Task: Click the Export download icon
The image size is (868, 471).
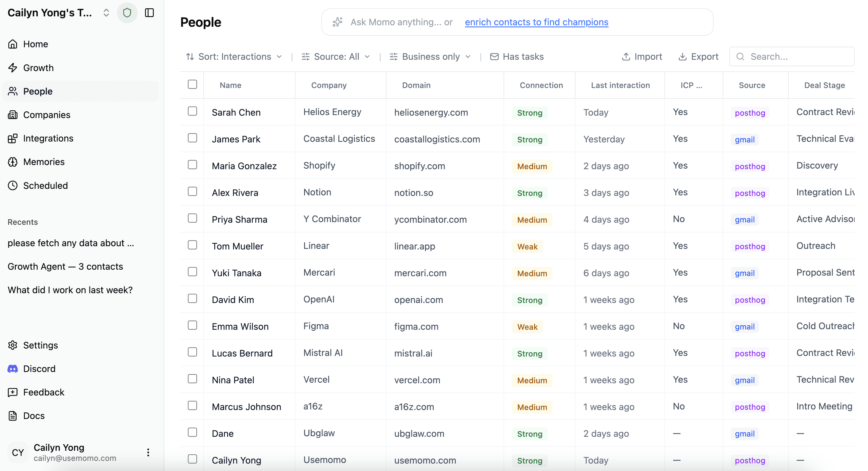Action: [682, 56]
